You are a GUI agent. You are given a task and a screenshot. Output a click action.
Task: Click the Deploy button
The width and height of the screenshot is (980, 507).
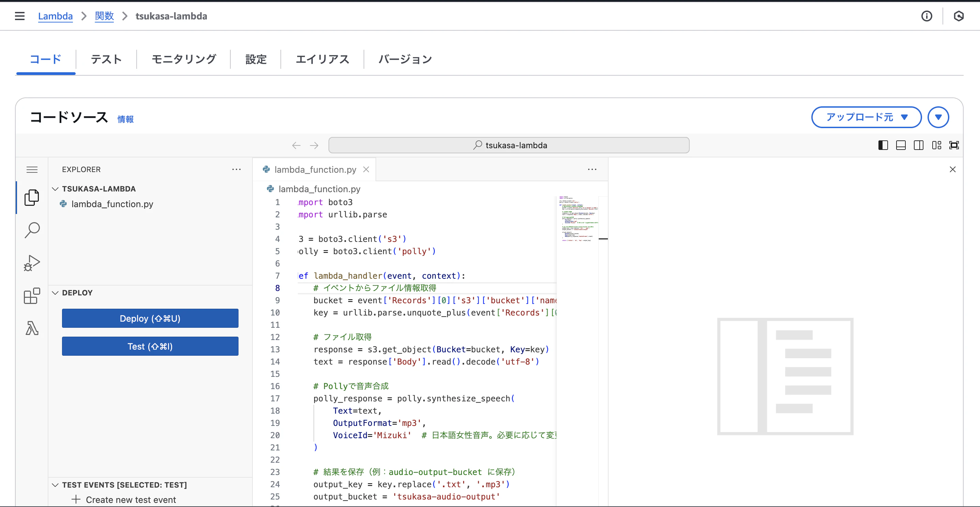pos(150,318)
